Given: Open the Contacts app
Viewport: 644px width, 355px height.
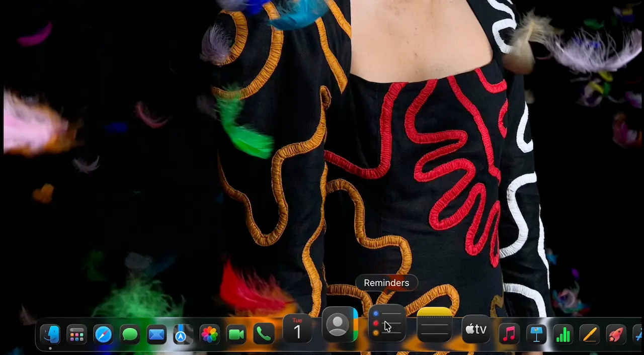Looking at the screenshot, I should pos(339,327).
